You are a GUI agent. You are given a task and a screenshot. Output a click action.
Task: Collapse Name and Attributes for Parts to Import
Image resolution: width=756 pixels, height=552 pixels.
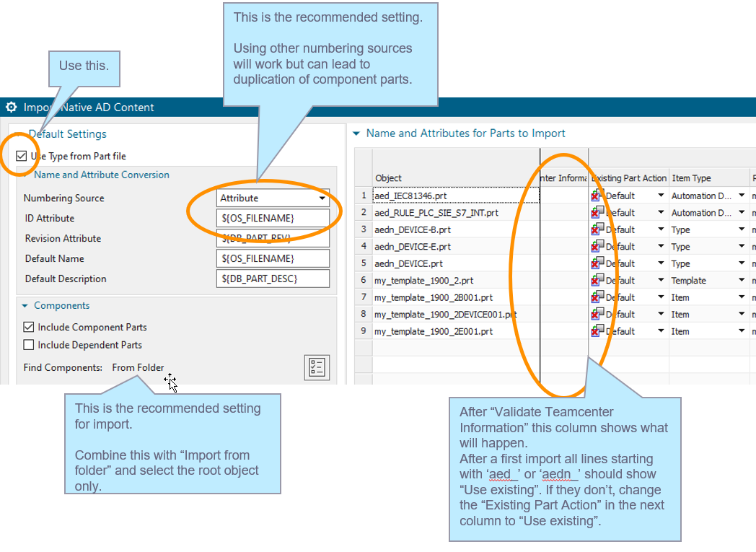pyautogui.click(x=356, y=133)
